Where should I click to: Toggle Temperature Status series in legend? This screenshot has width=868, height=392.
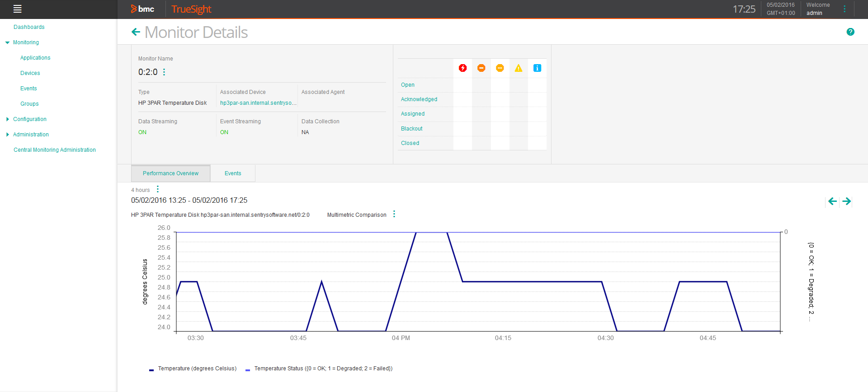pos(319,369)
